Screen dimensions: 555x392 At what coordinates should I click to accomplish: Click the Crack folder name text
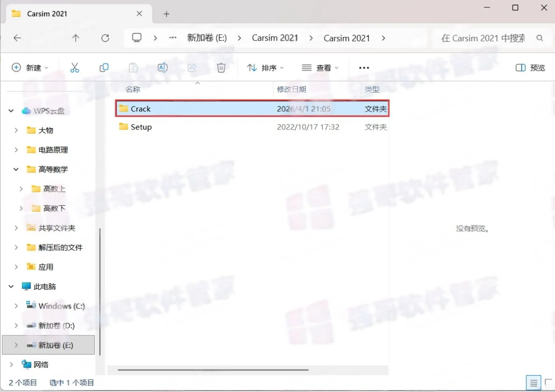point(141,109)
